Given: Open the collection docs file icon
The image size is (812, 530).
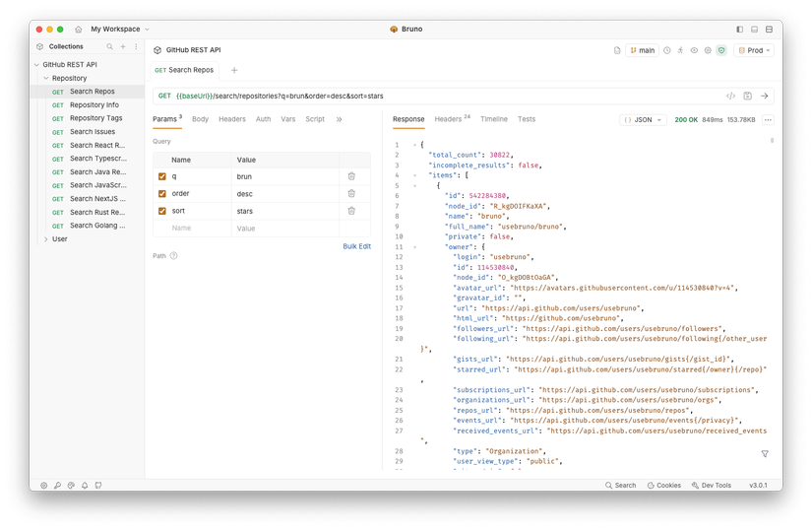Looking at the screenshot, I should tap(617, 50).
